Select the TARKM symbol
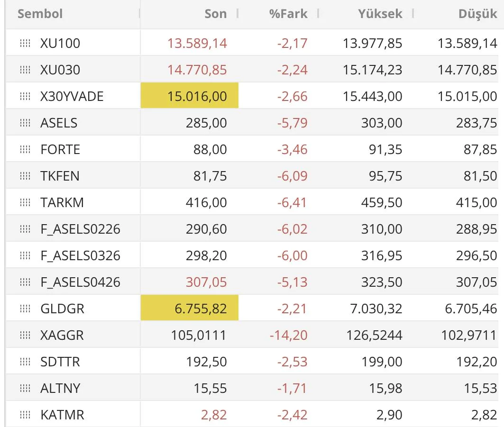Screen dimensions: 504x427 [62, 203]
